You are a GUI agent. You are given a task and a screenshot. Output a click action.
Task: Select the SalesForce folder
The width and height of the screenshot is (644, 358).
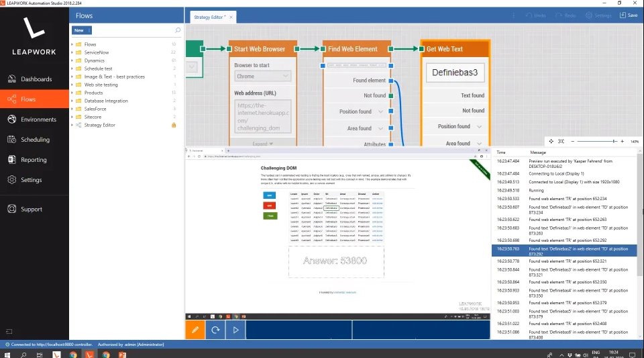95,109
